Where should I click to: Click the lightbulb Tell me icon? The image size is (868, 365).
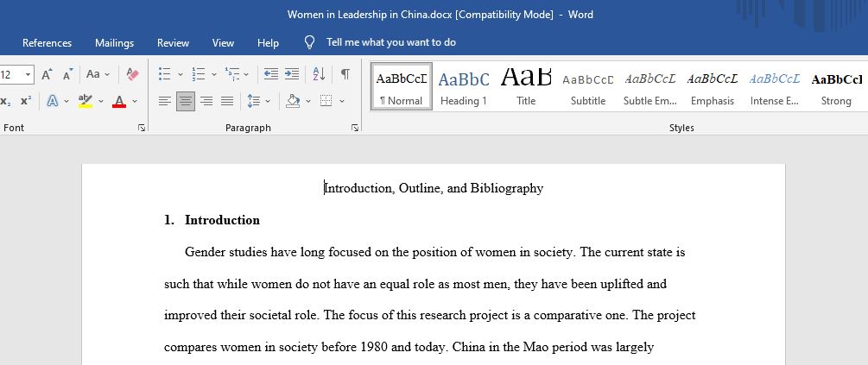click(x=310, y=42)
